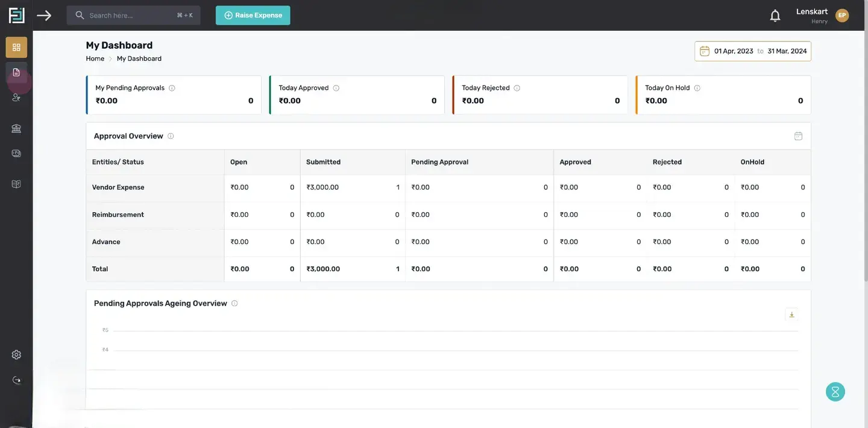Open the settings gear in sidebar
Viewport: 868px width, 428px height.
16,354
